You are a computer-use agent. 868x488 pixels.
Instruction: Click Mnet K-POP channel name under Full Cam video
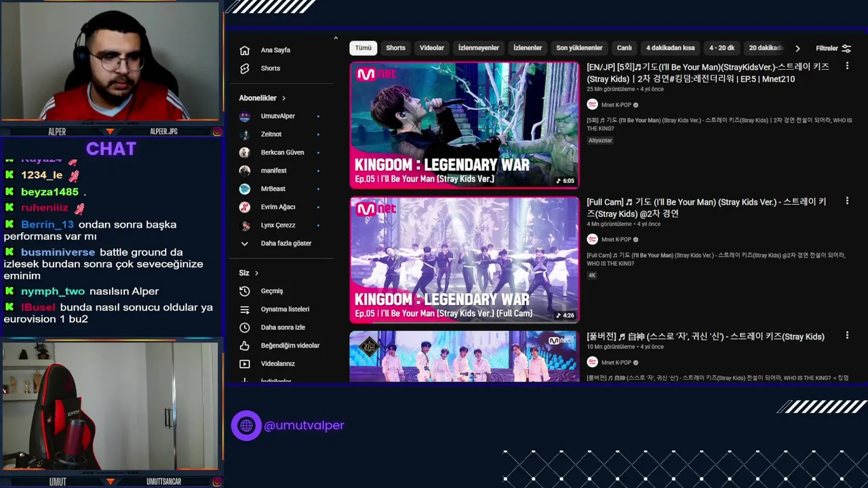tap(616, 239)
